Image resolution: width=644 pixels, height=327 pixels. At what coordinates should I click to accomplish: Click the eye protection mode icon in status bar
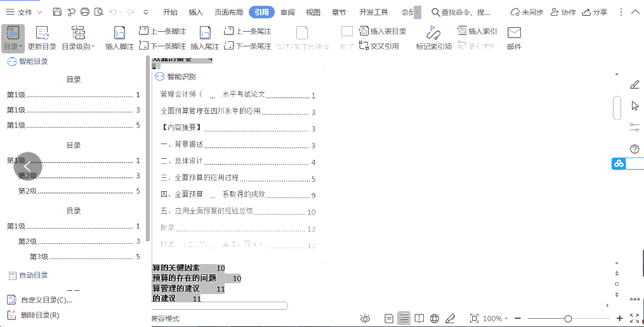pyautogui.click(x=365, y=318)
